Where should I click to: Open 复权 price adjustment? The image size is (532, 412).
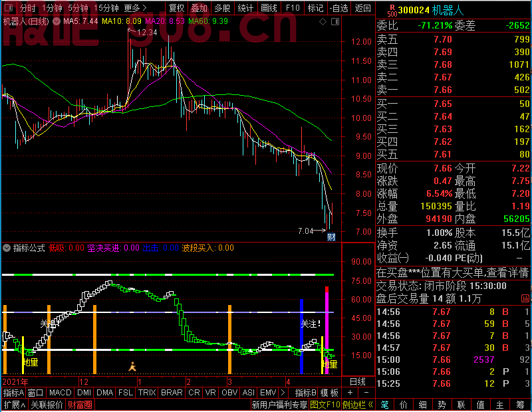click(176, 8)
